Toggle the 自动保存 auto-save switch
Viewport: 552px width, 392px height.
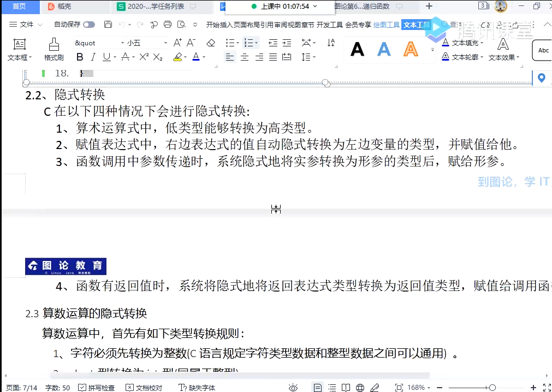coord(88,25)
